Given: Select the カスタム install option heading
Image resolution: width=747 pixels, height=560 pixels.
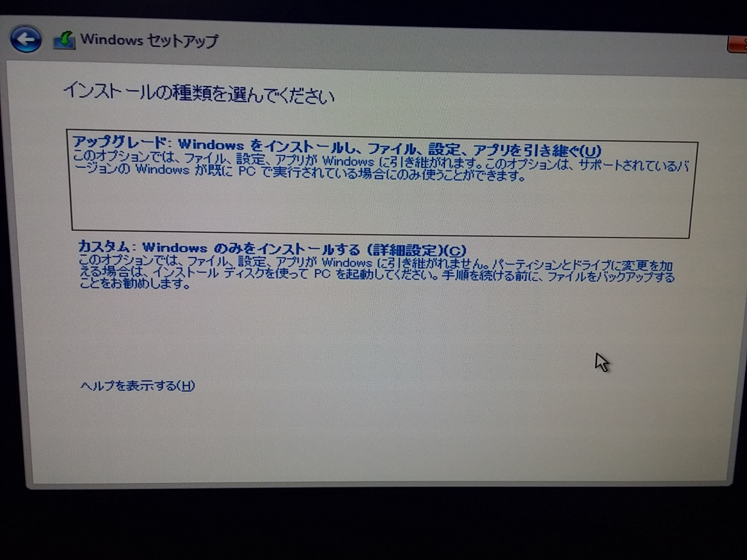Looking at the screenshot, I should point(104,247).
